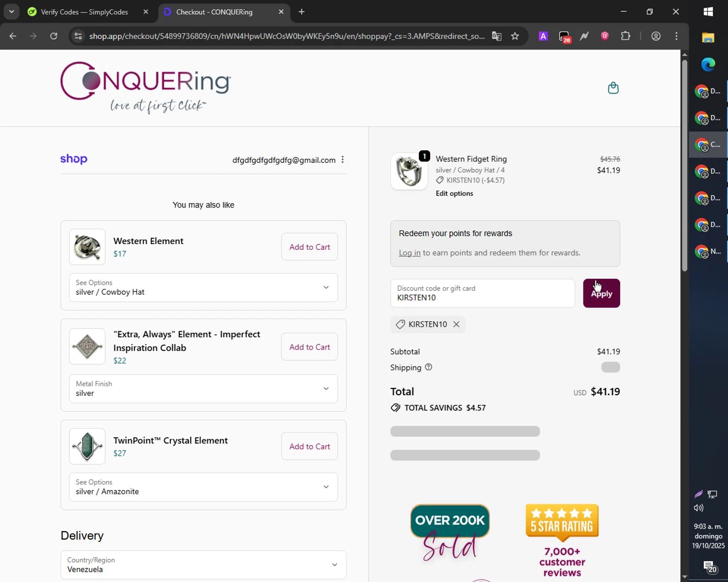Switch to the Verify Codes — SimplyCodes tab

tap(84, 12)
